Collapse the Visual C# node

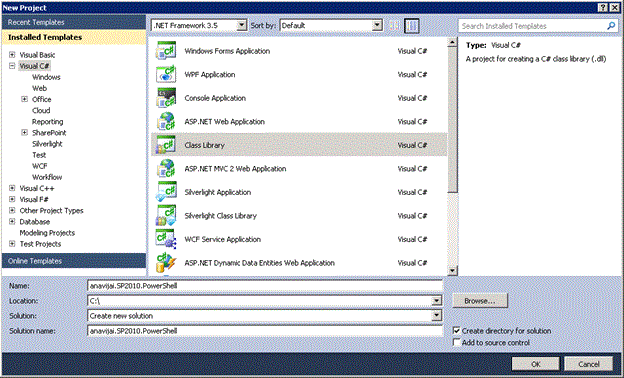(x=12, y=66)
